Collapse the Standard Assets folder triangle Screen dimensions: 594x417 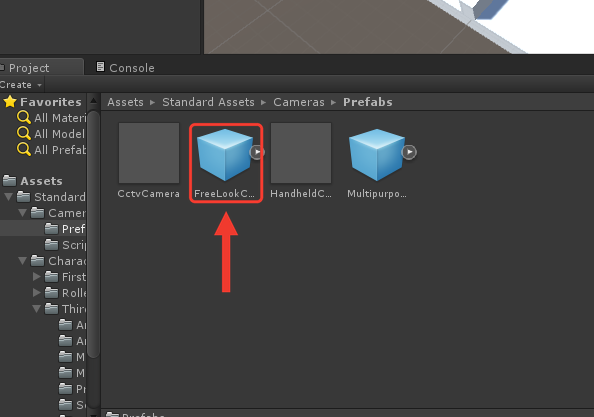(x=8, y=197)
